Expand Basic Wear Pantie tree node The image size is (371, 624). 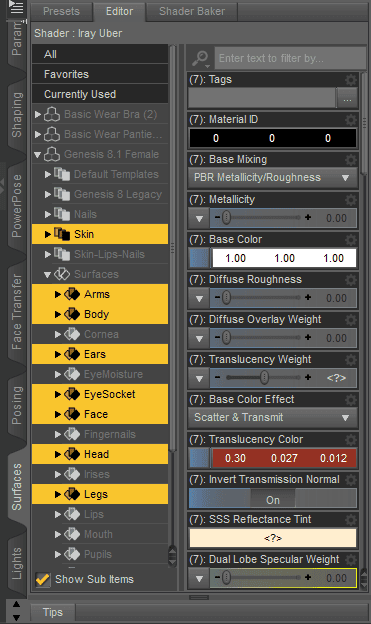point(38,135)
